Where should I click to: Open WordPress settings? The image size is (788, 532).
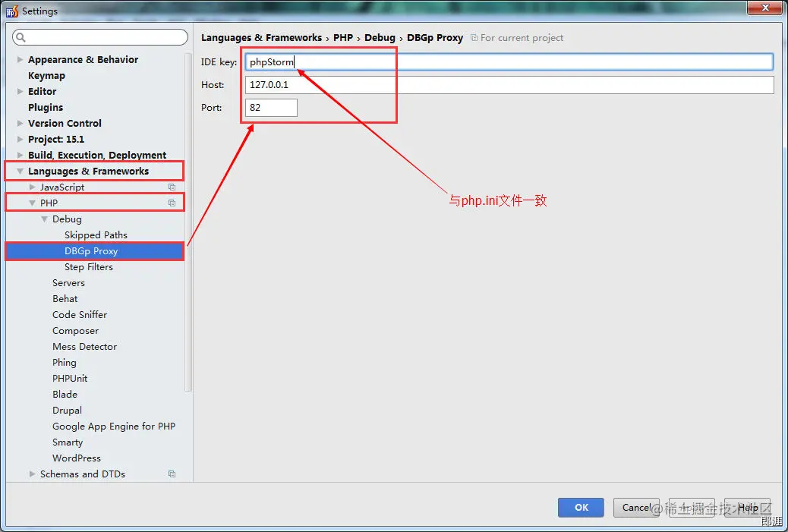(x=77, y=458)
